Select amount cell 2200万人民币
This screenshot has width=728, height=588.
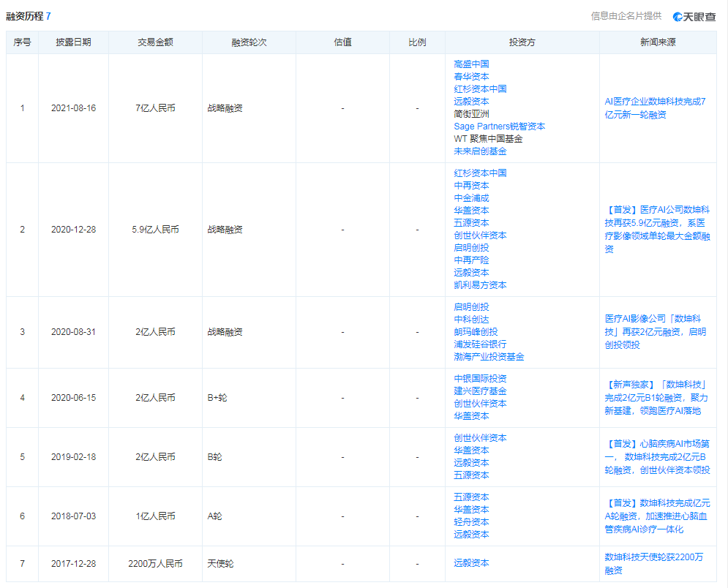coord(156,564)
